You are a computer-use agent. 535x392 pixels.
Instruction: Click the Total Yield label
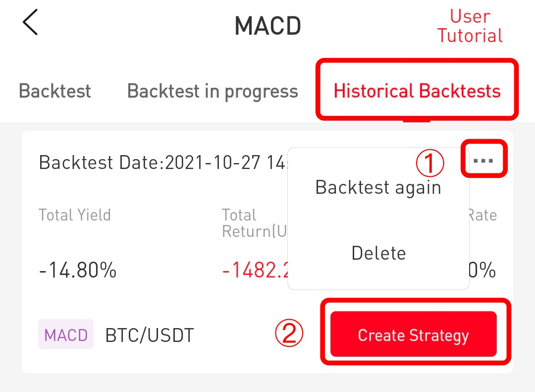tap(75, 215)
